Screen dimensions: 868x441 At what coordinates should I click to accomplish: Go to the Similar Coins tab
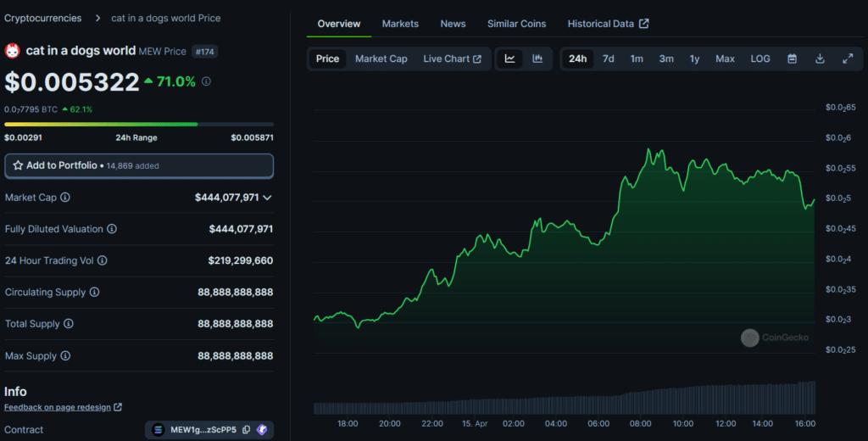point(516,24)
